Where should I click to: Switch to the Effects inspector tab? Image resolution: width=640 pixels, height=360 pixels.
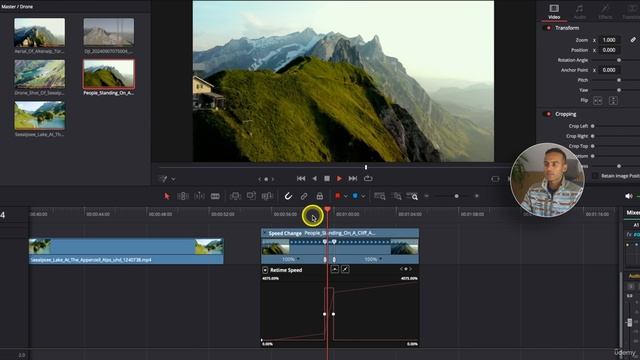click(x=605, y=12)
